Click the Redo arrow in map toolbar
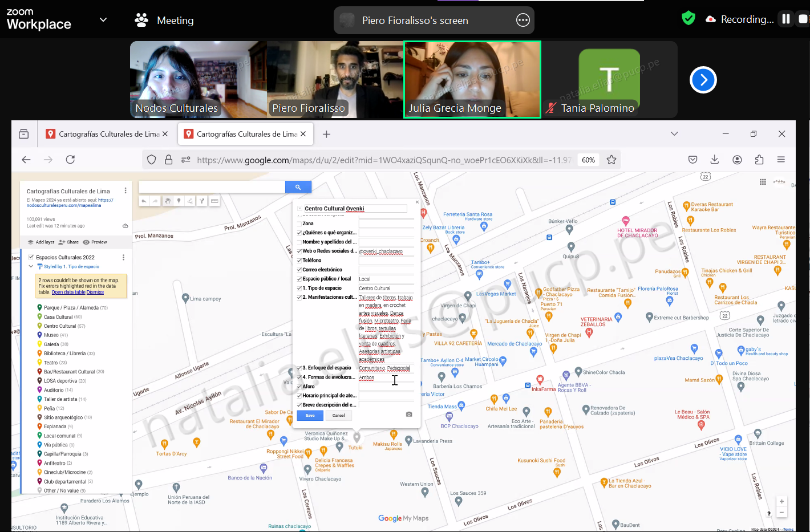This screenshot has height=532, width=810. click(155, 201)
